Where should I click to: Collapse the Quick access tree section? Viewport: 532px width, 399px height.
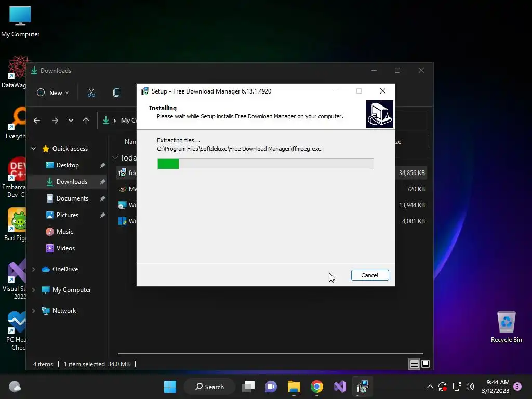pos(34,148)
